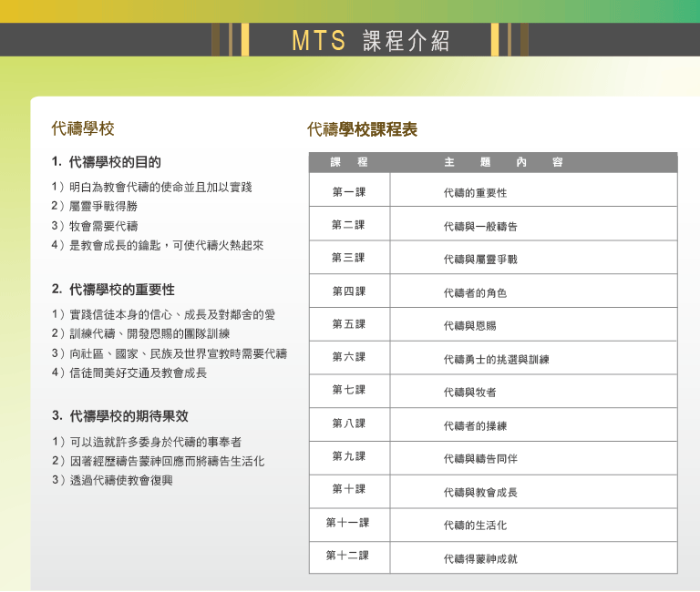The height and width of the screenshot is (592, 700).
Task: Click the table cell '第六課'
Action: 349,356
